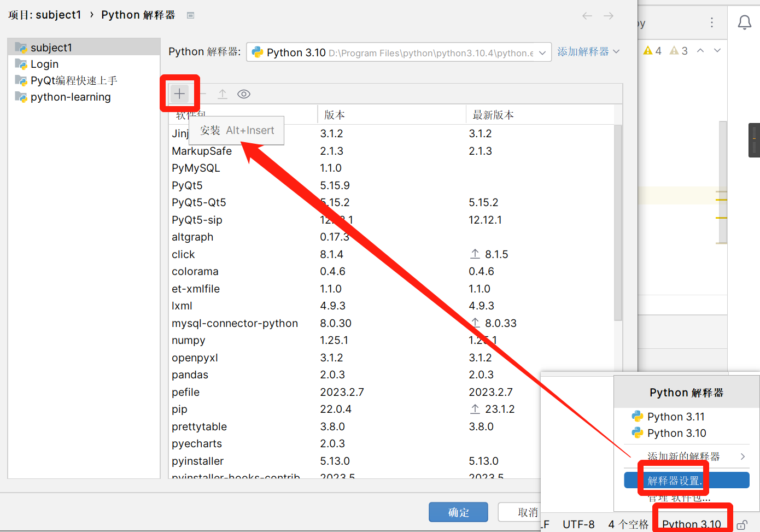This screenshot has height=532, width=760.
Task: Select the click package row
Action: coord(391,254)
